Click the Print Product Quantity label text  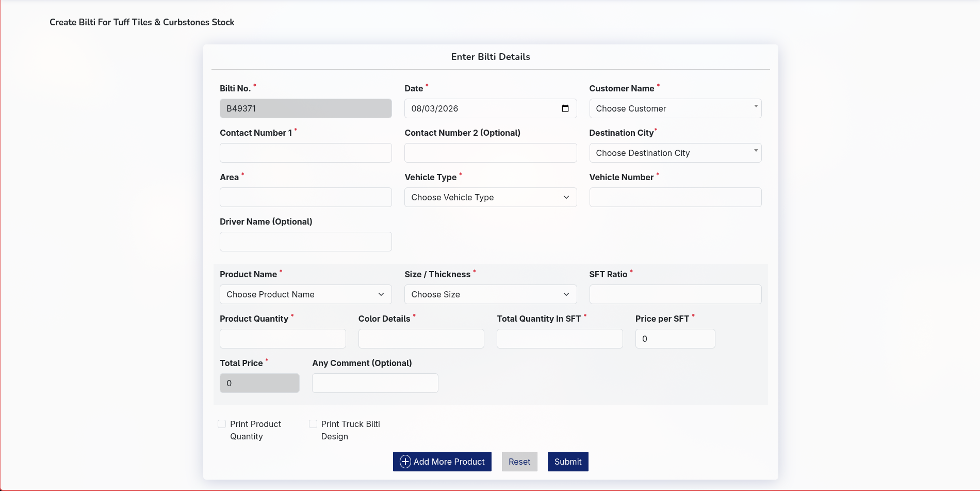[255, 430]
